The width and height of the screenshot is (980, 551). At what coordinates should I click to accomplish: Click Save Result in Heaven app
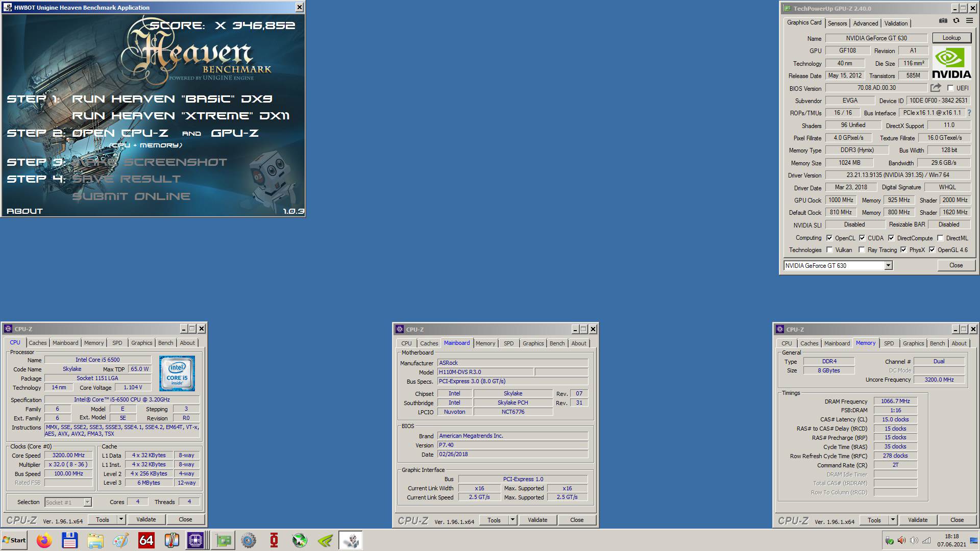[x=126, y=179]
